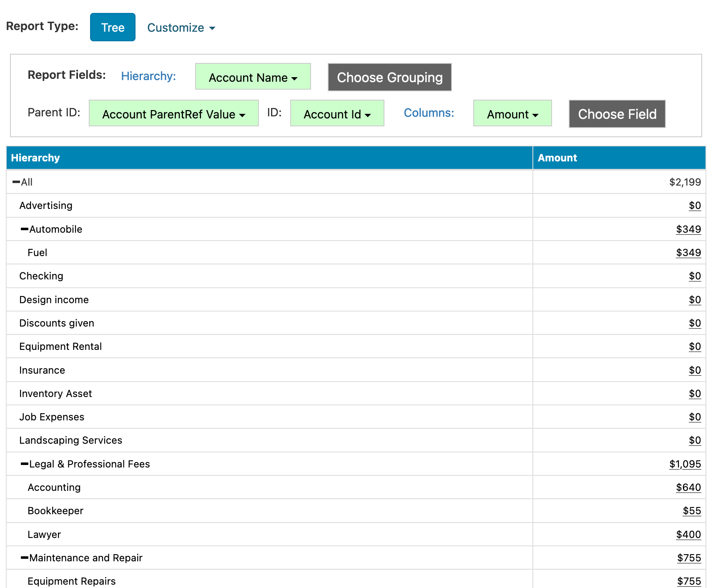Open the Bookkeeper $55 amount link
The image size is (713, 588).
point(691,511)
